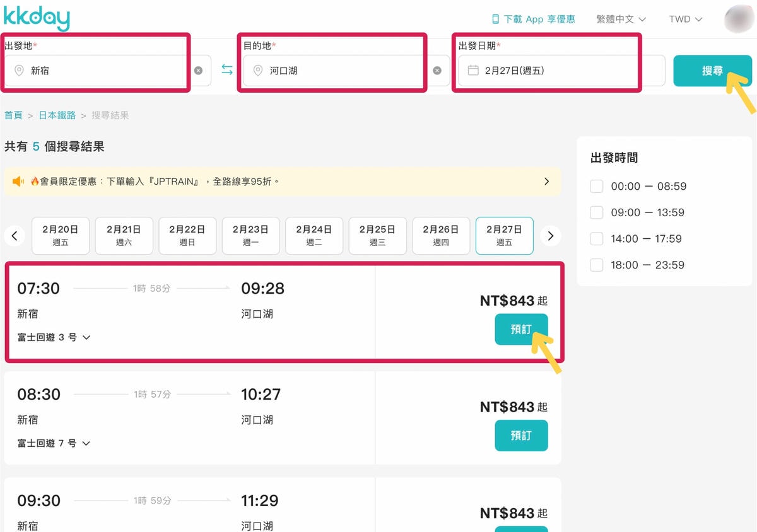Select the 2月21日 週六 date tab
757x532 pixels.
(x=124, y=236)
